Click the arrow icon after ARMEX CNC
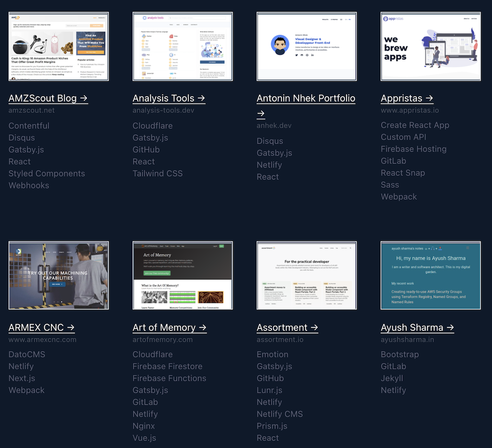This screenshot has width=492, height=448. click(x=71, y=327)
